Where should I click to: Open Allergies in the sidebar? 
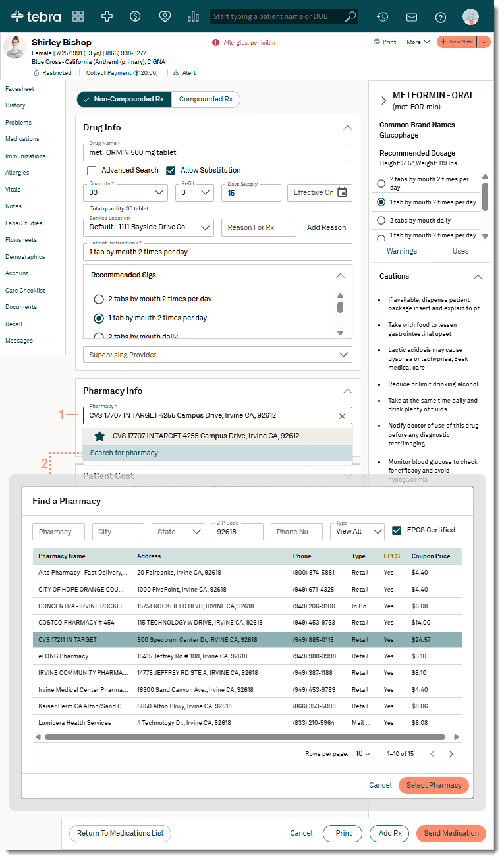click(17, 173)
